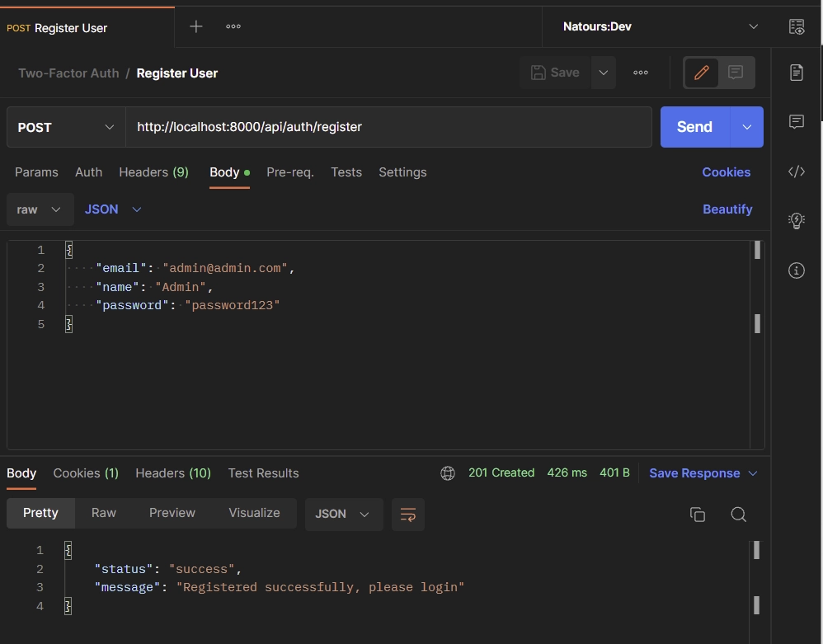Click the request URL field
This screenshot has height=644, width=823.
[x=388, y=127]
